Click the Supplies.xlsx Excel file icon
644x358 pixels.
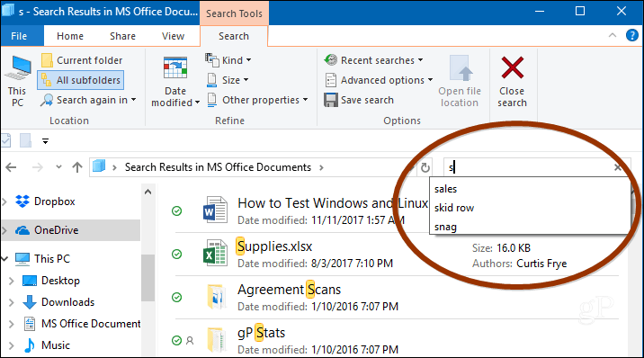[x=215, y=253]
